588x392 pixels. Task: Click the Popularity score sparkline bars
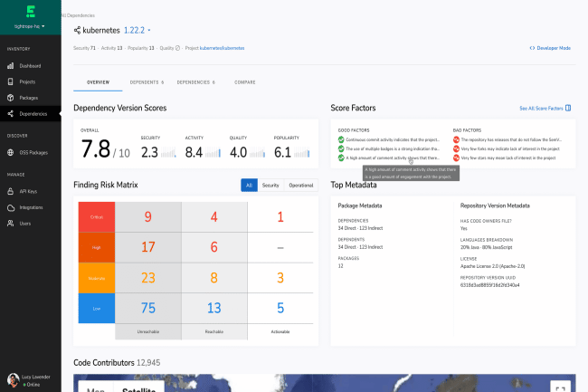[x=302, y=152]
